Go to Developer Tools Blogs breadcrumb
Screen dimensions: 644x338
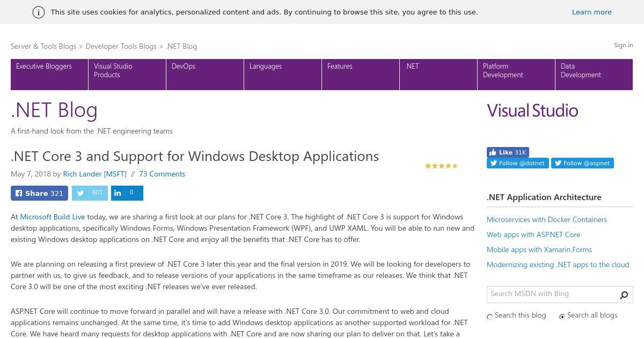click(121, 47)
